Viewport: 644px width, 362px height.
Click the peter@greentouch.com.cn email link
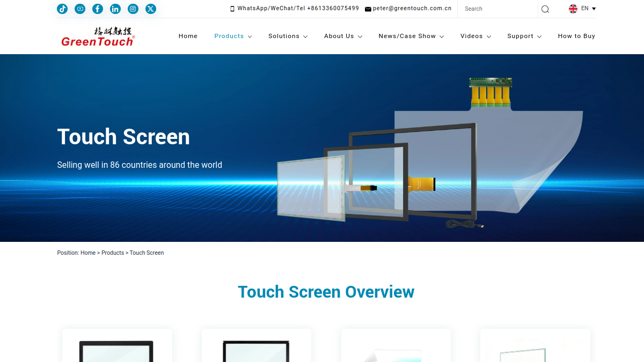[x=412, y=9]
